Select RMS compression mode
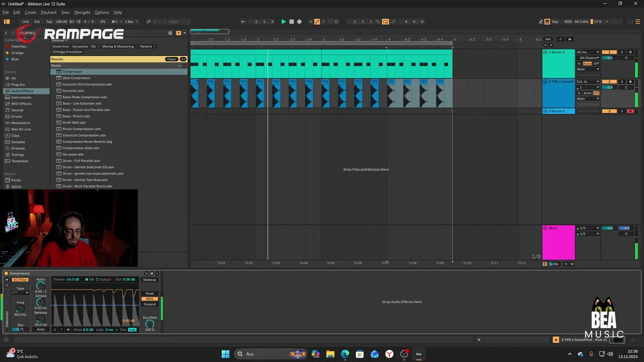The width and height of the screenshot is (644, 362). click(149, 299)
